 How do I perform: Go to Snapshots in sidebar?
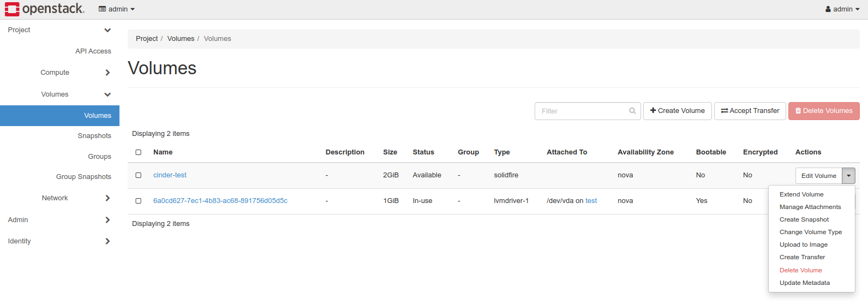(94, 136)
